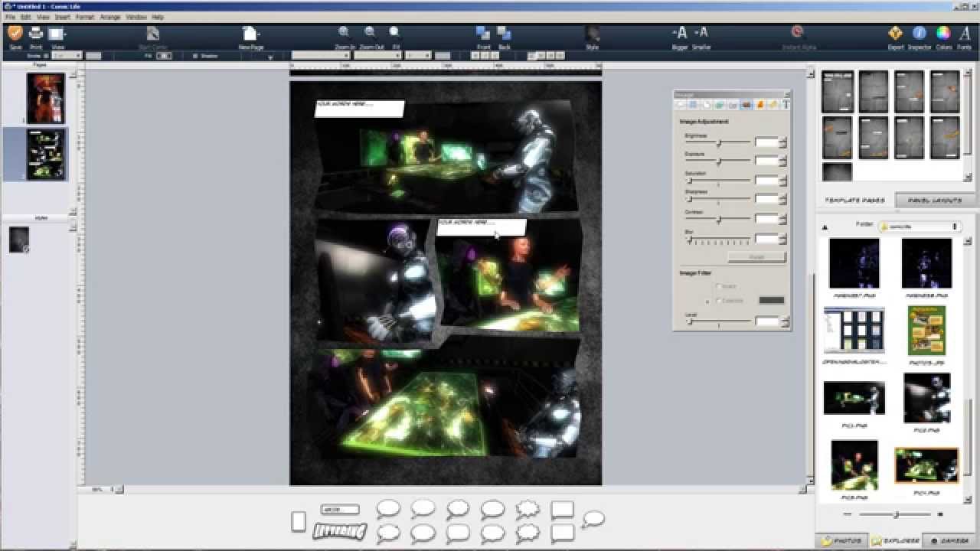The width and height of the screenshot is (980, 551).
Task: Select the first oval speech balloon in top row
Action: click(x=388, y=509)
